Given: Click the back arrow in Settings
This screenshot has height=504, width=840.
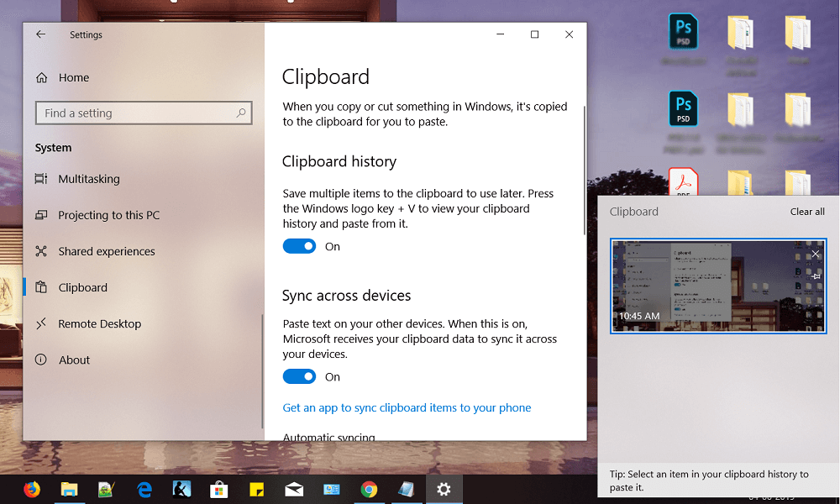Looking at the screenshot, I should (40, 34).
